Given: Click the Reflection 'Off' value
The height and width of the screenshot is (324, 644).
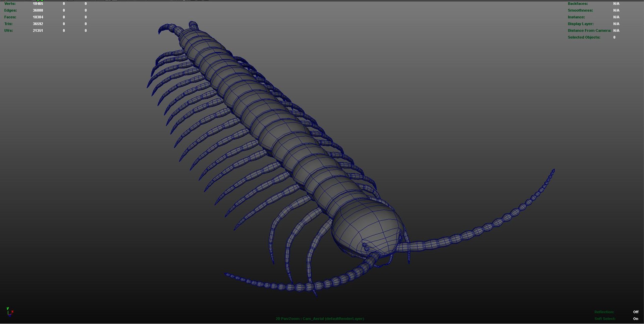Looking at the screenshot, I should pos(636,312).
